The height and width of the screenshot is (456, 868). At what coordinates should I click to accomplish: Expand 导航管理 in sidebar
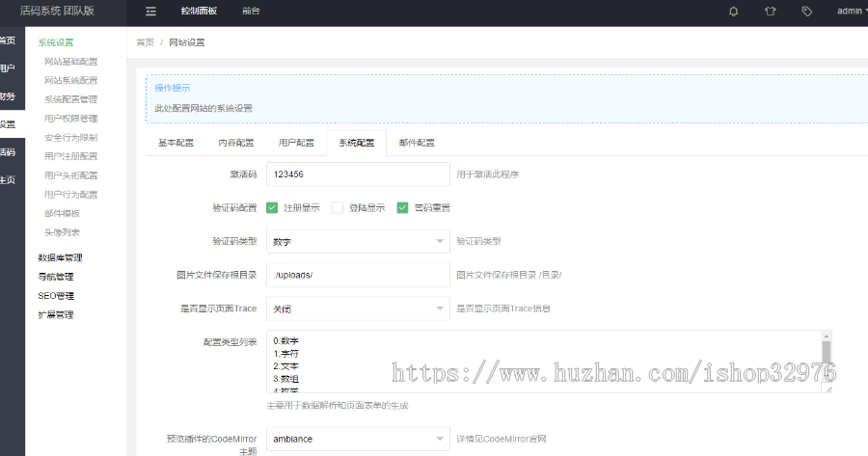55,277
